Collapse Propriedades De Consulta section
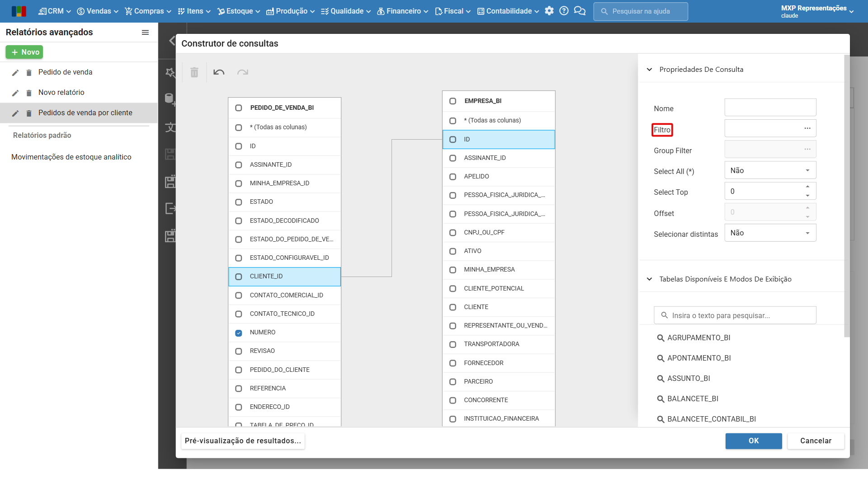Image resolution: width=868 pixels, height=488 pixels. point(649,70)
